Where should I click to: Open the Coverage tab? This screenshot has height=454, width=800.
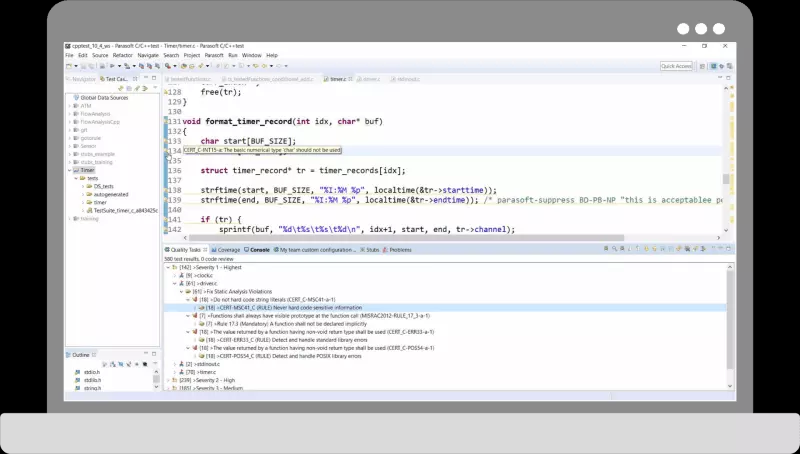(x=226, y=250)
